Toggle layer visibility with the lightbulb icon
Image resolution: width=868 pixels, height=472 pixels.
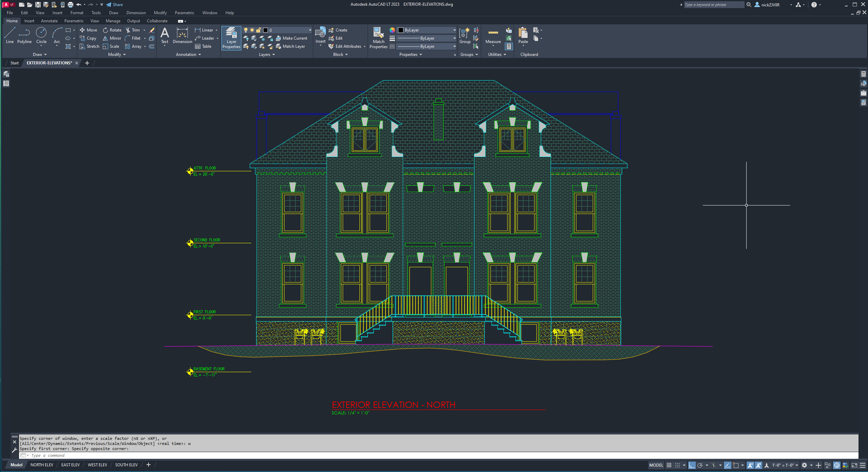[246, 30]
